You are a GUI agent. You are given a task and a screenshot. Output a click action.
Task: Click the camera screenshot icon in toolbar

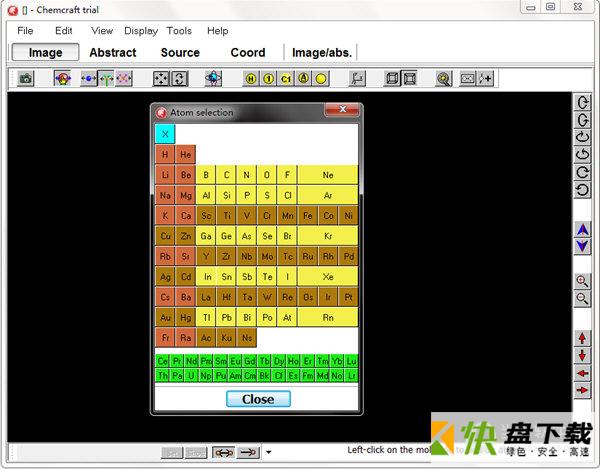click(26, 79)
